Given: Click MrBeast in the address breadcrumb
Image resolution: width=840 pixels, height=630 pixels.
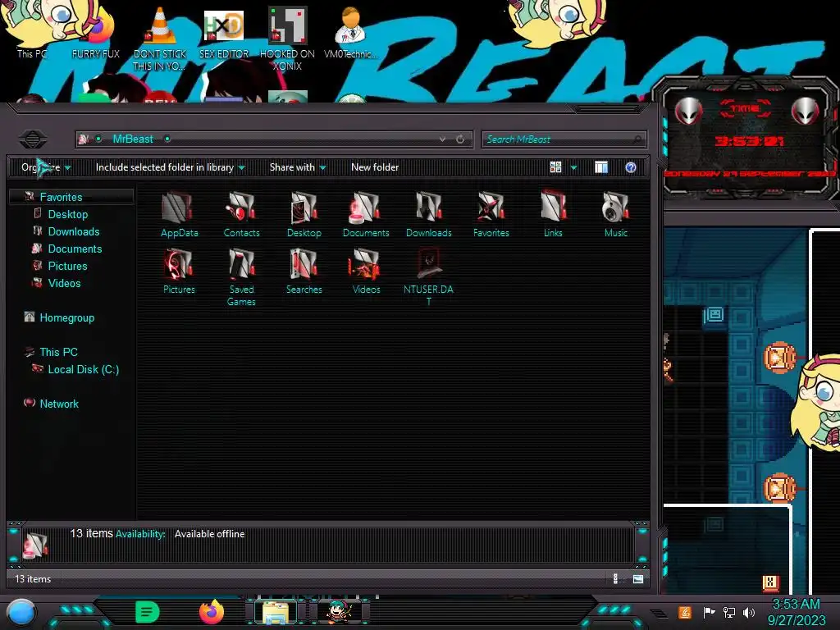Looking at the screenshot, I should (133, 139).
